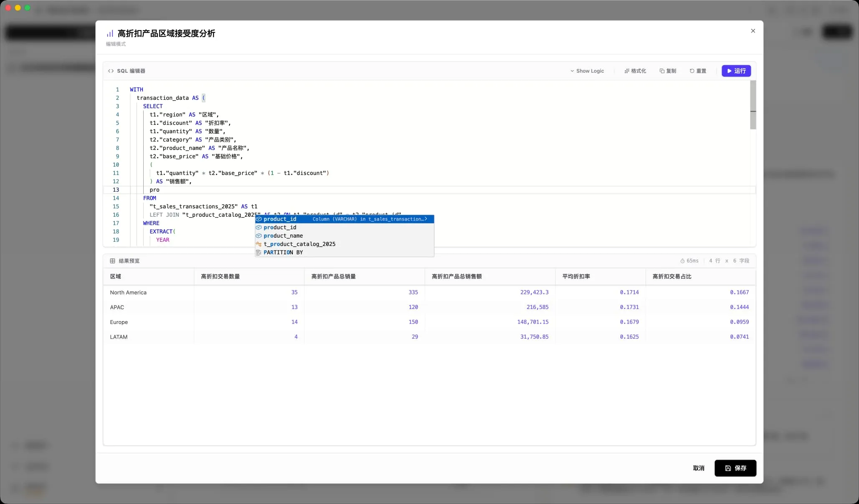Image resolution: width=859 pixels, height=504 pixels.
Task: Click the Format (格式化) SQL icon
Action: pos(627,71)
